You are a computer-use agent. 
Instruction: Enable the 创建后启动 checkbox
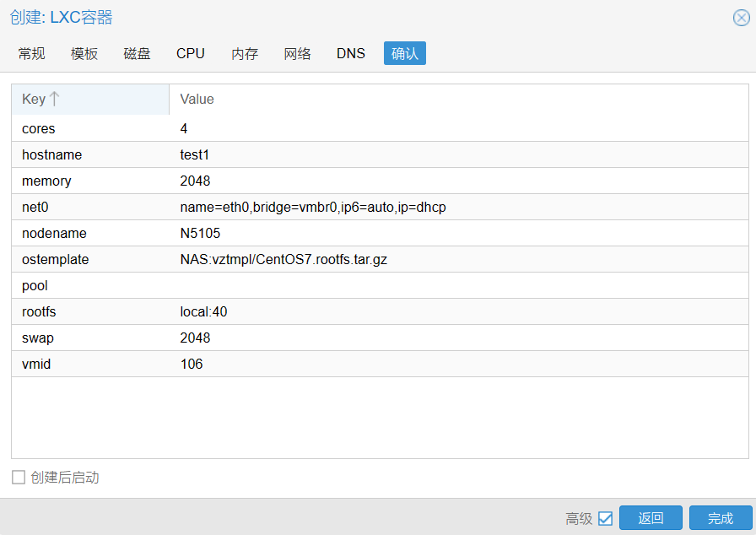coord(17,477)
